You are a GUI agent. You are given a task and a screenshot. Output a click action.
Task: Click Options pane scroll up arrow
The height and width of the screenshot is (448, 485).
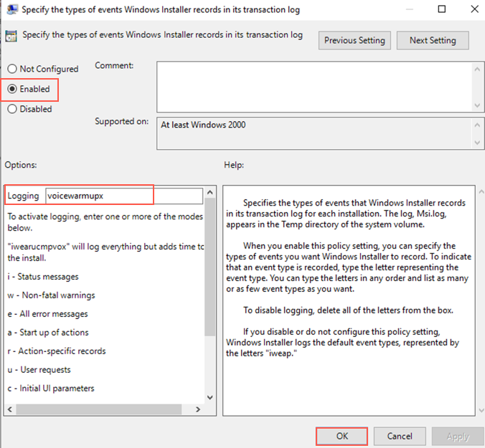(209, 192)
